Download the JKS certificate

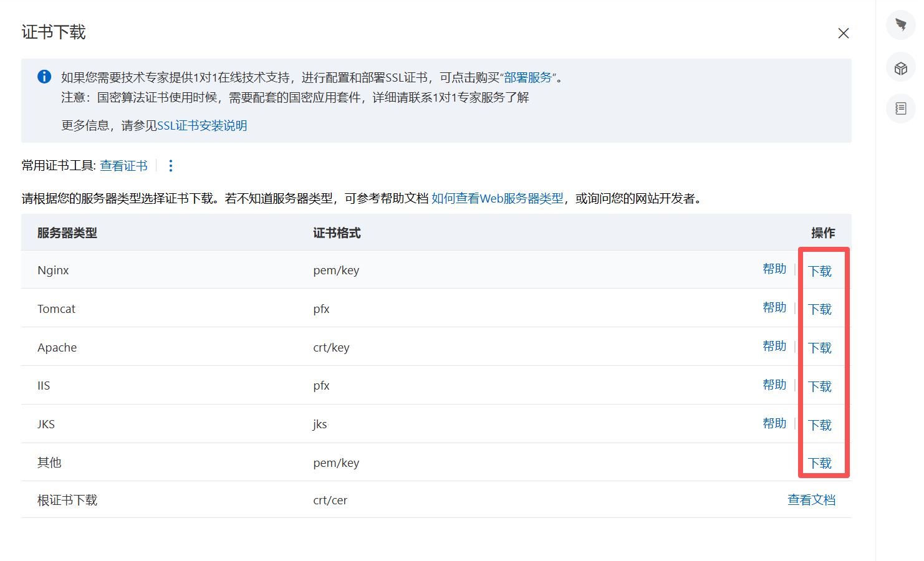820,425
